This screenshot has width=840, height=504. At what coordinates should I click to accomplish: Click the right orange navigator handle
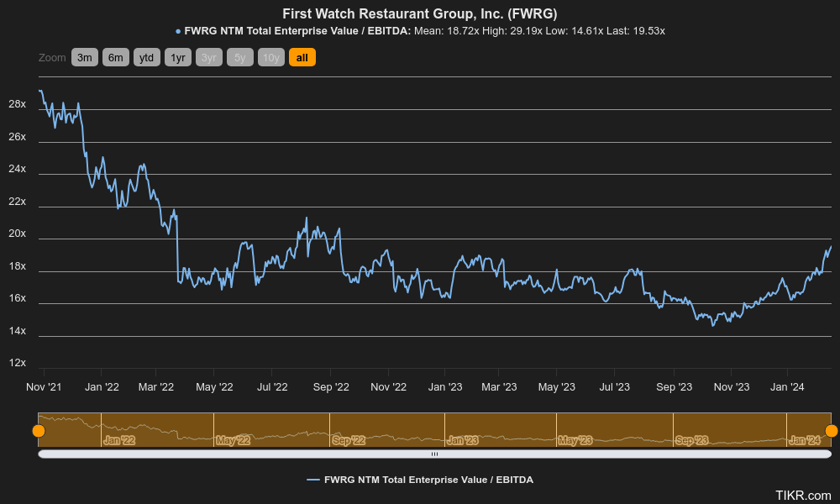point(832,430)
